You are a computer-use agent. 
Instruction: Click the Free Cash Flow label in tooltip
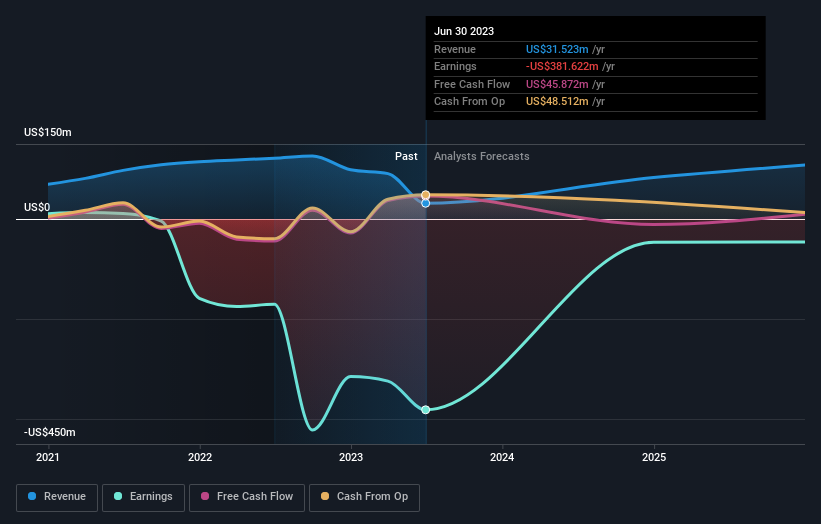(x=472, y=84)
